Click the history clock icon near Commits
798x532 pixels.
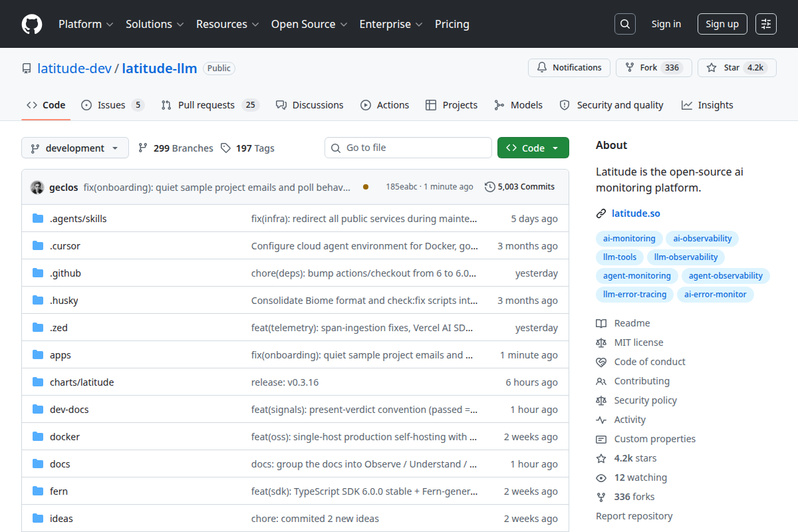[490, 187]
